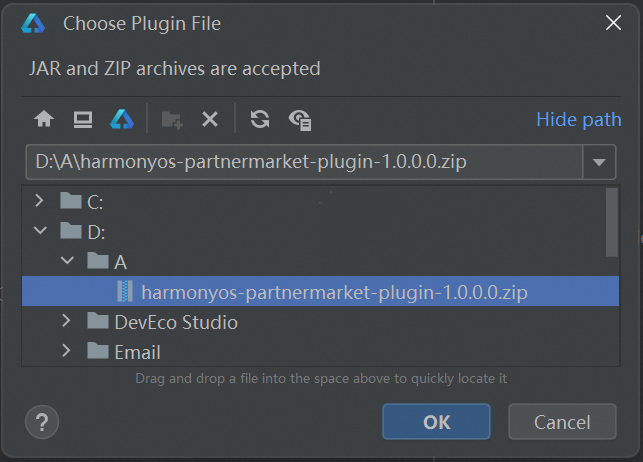Click the Hide path link
Viewport: 643px width, 462px height.
coord(579,120)
